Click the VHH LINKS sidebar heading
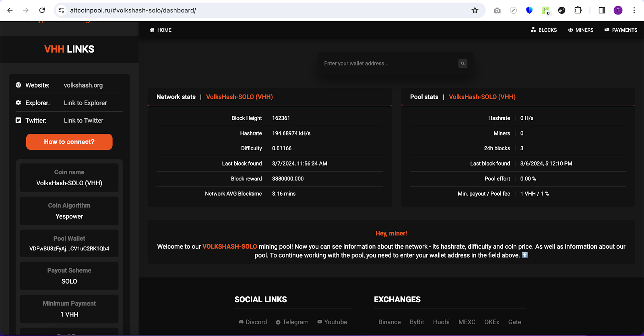The height and width of the screenshot is (336, 644). point(69,49)
